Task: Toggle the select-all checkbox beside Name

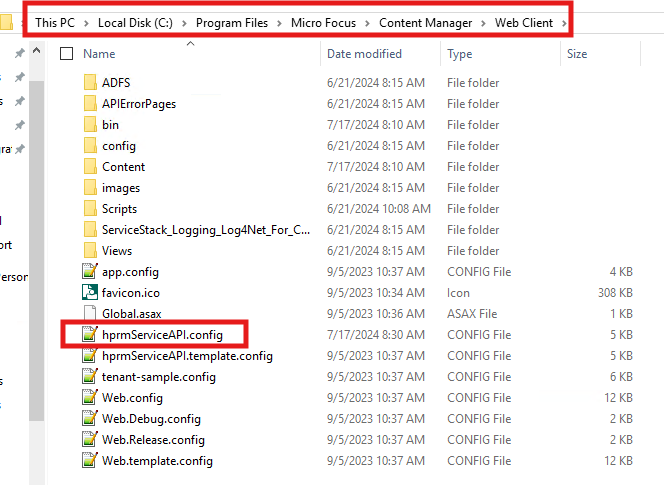Action: tap(66, 54)
